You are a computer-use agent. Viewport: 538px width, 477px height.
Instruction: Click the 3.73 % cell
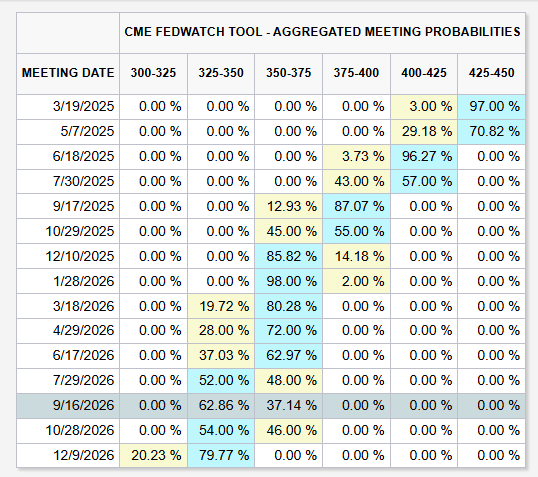(356, 157)
